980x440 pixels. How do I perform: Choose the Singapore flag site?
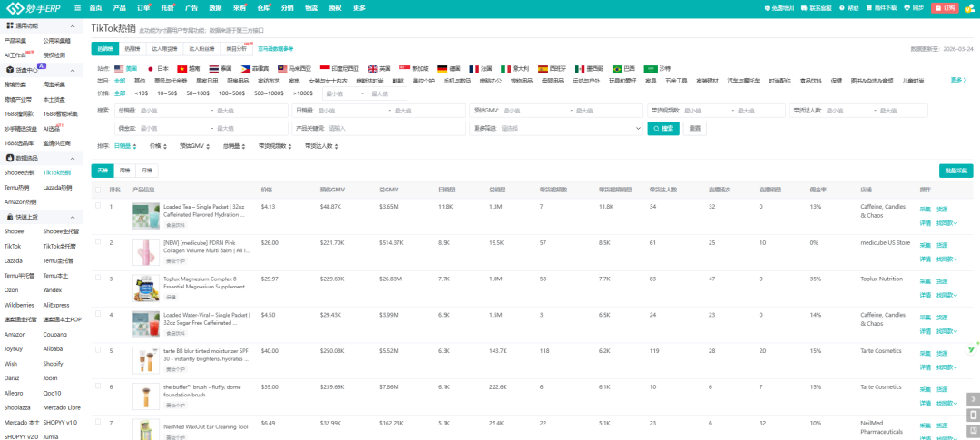point(404,69)
